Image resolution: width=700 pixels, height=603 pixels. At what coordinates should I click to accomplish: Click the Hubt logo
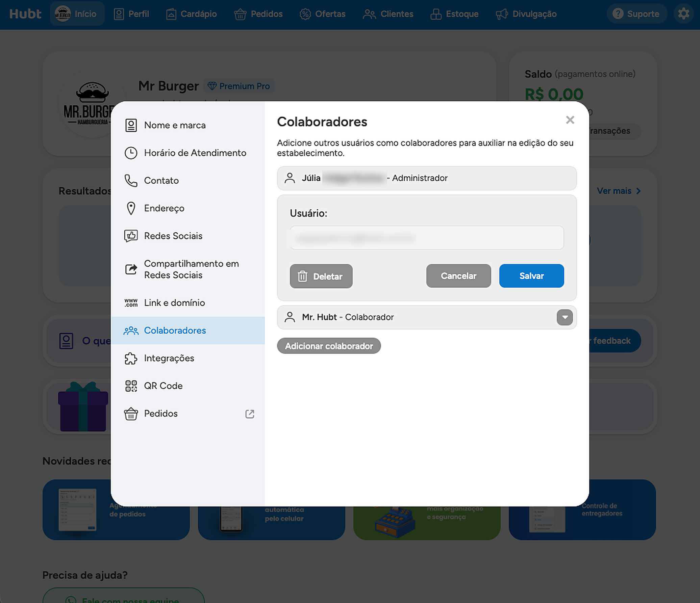(x=25, y=14)
